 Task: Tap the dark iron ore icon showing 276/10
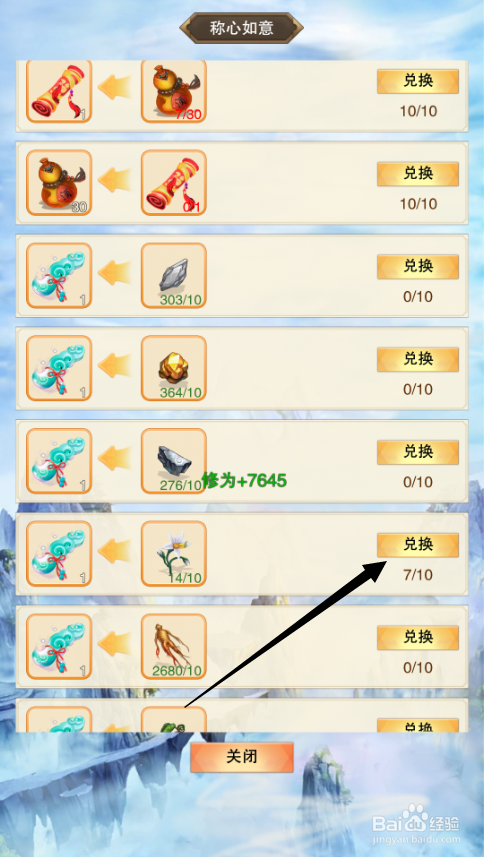(x=174, y=461)
